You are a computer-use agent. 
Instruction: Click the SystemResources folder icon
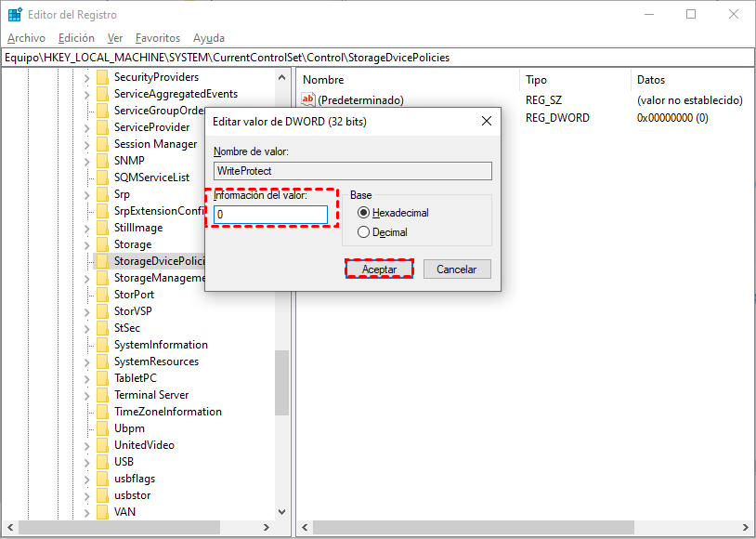coord(102,362)
